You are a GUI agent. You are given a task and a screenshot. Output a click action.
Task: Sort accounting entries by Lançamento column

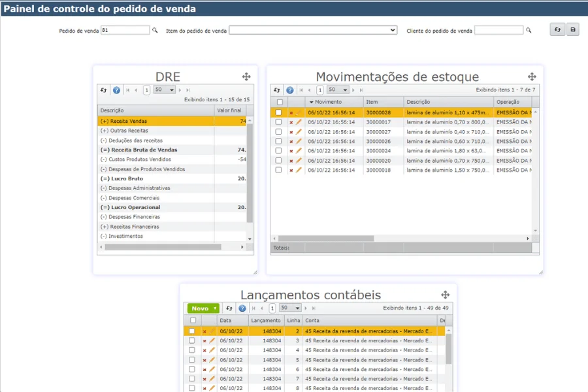(x=266, y=320)
